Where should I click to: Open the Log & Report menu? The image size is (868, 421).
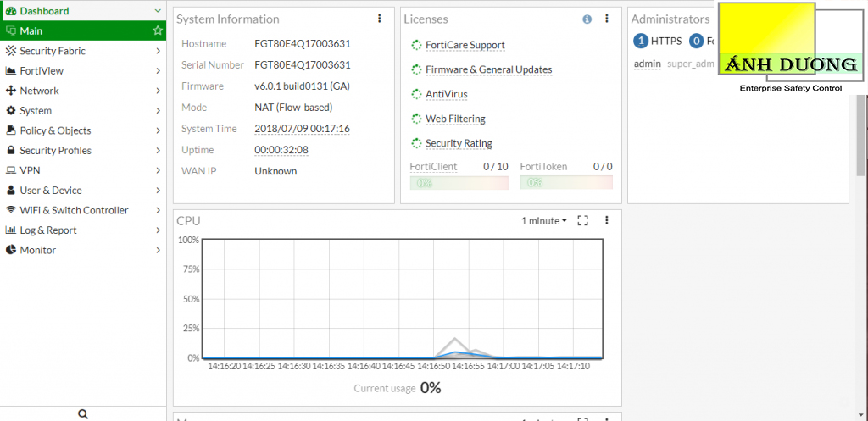(83, 230)
